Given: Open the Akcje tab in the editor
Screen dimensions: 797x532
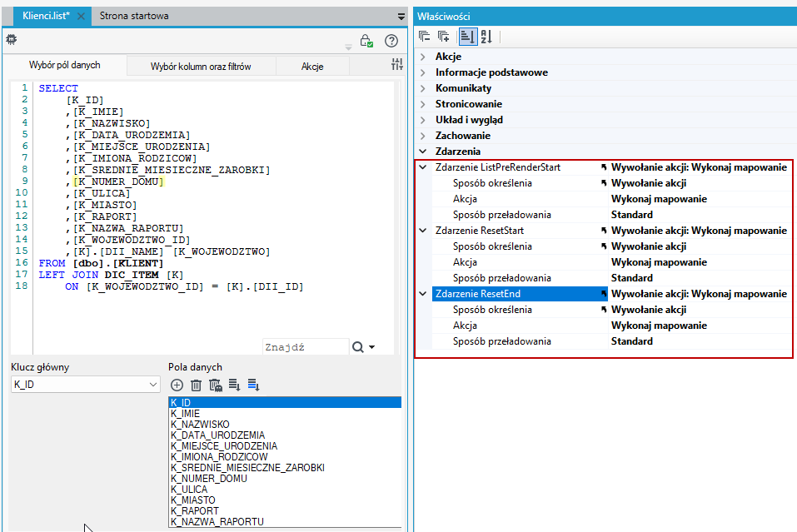Looking at the screenshot, I should point(312,67).
